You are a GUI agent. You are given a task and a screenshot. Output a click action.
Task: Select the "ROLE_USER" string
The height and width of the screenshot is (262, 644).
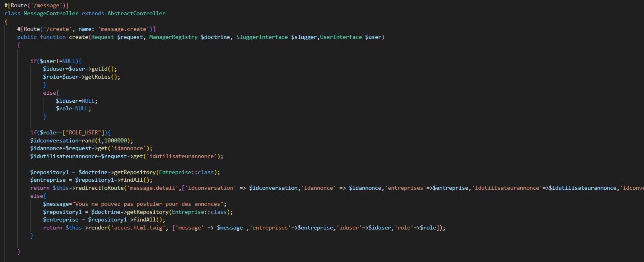[x=83, y=132]
